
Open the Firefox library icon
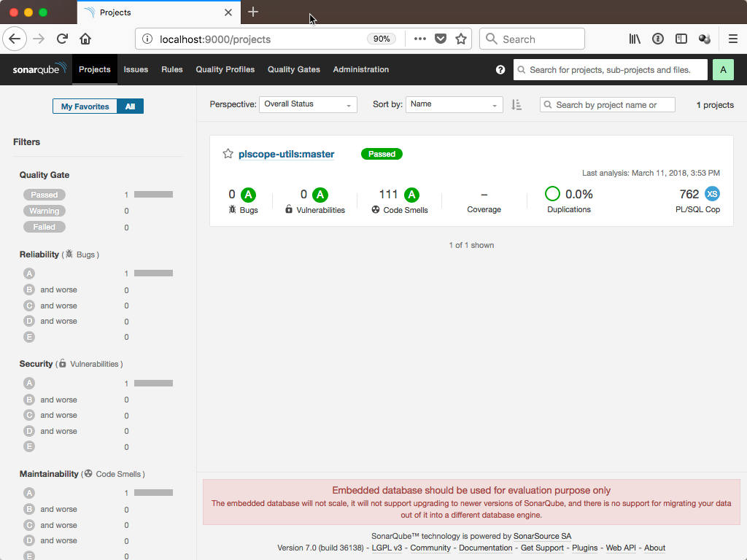tap(635, 39)
